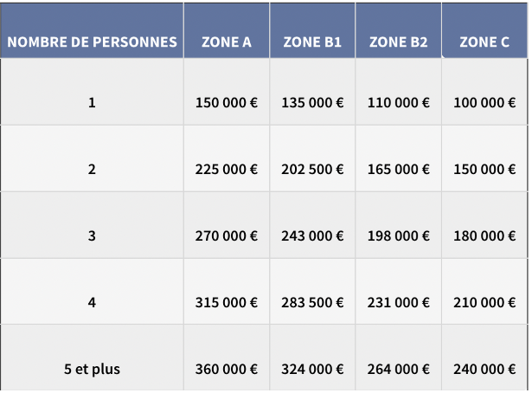Select the 202 500 € cell

click(312, 170)
